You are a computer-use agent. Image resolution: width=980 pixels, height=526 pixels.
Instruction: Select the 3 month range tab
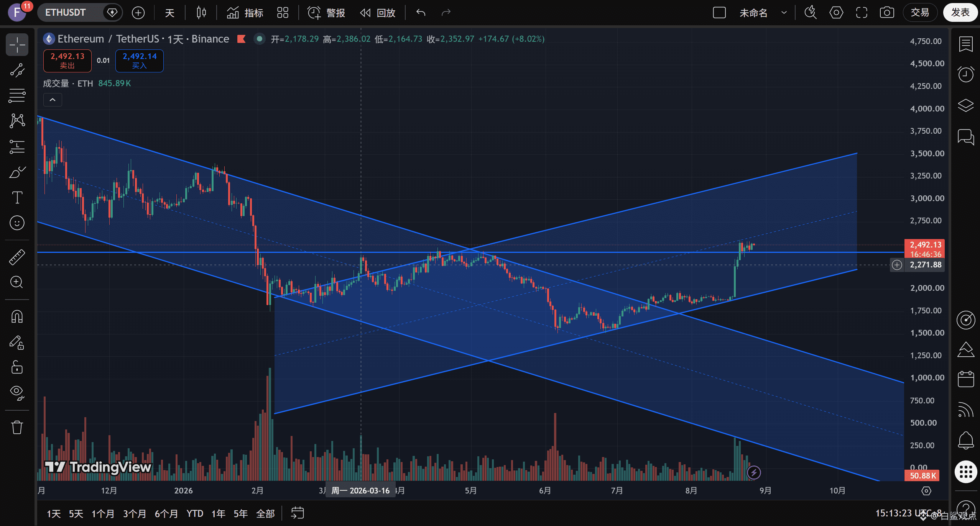pos(134,513)
